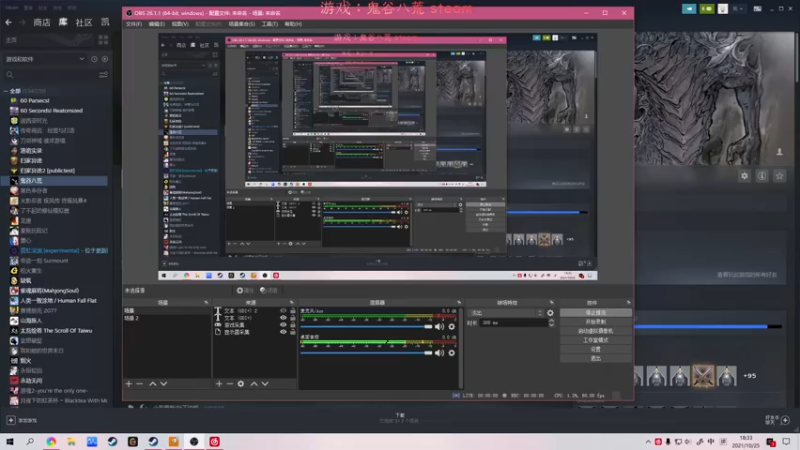Click the info icon on Steam game page

coord(762,176)
